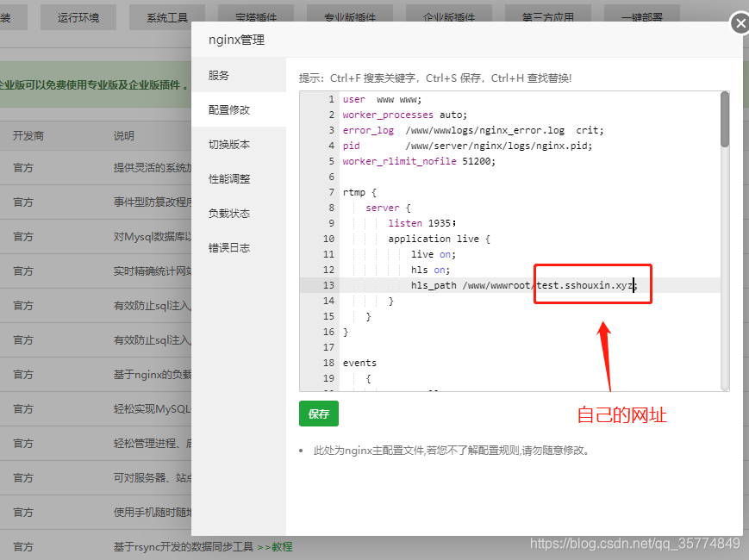Click the 提供灵活的系统 row description
Screen dimensions: 749x560
153,168
